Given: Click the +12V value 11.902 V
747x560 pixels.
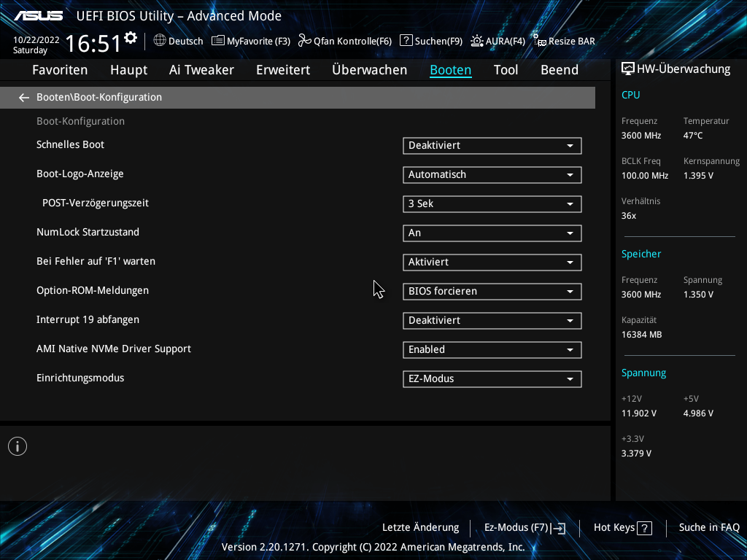Looking at the screenshot, I should tap(639, 414).
